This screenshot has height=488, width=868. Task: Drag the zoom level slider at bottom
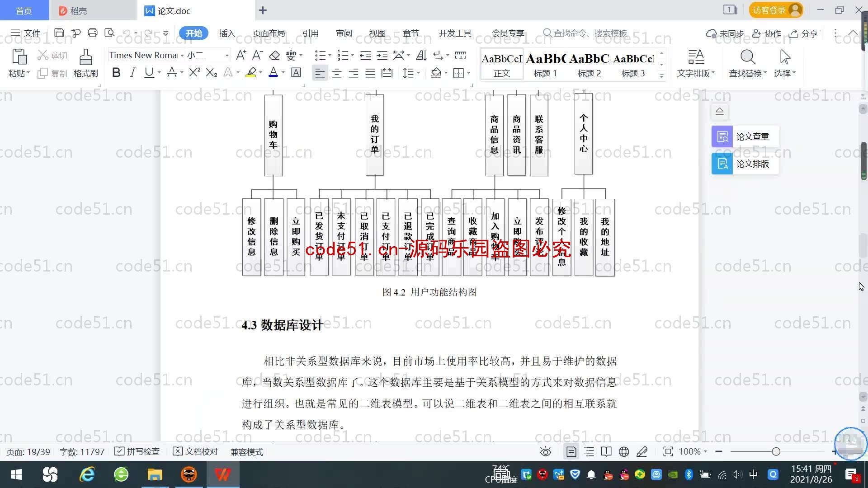pos(774,452)
